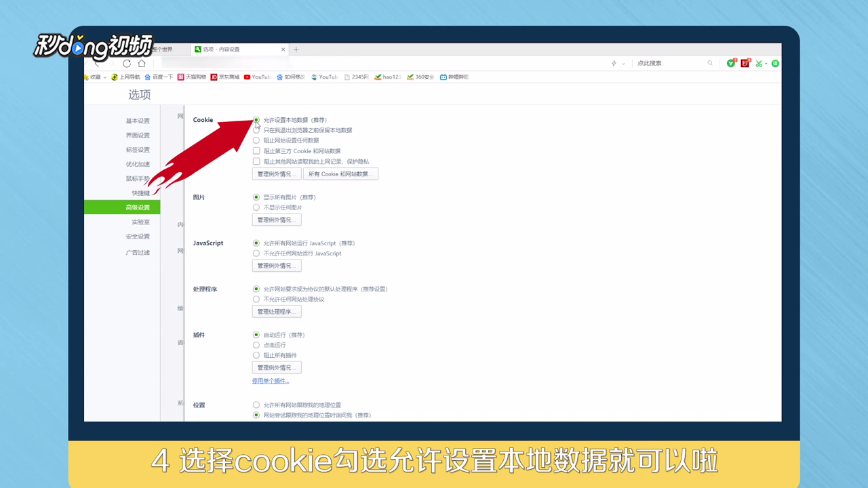Check 阻止第三方 Cookie 和网站数据
Image resolution: width=868 pixels, height=488 pixels.
tap(256, 151)
